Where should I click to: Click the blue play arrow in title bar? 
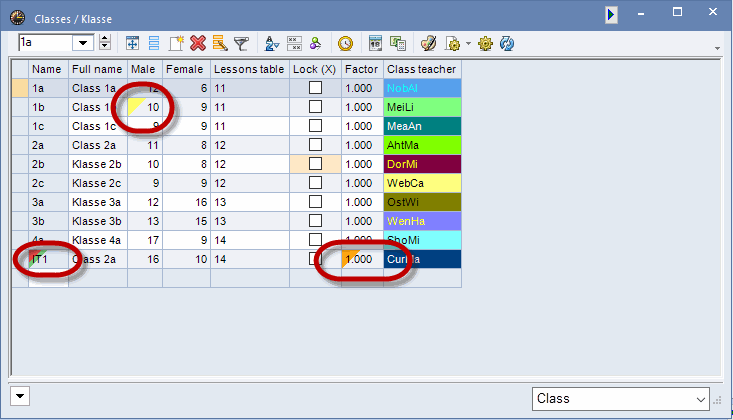pos(611,14)
